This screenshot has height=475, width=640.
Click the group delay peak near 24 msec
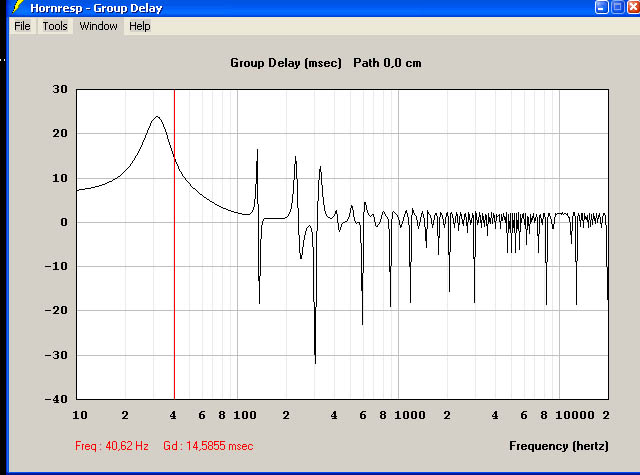click(157, 117)
